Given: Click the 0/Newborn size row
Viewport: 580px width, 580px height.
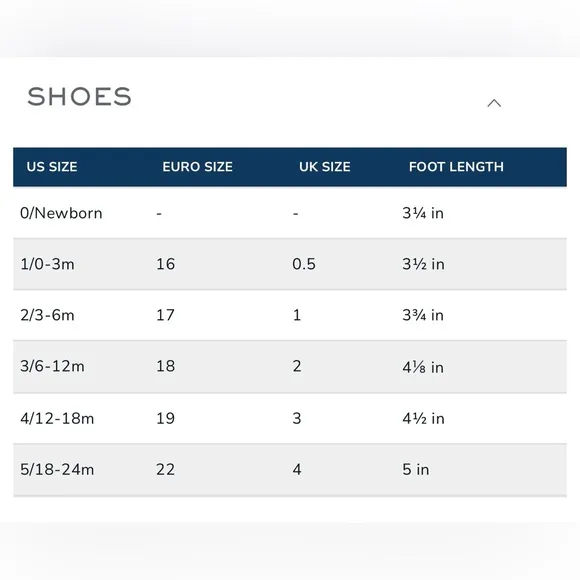Looking at the screenshot, I should 290,213.
